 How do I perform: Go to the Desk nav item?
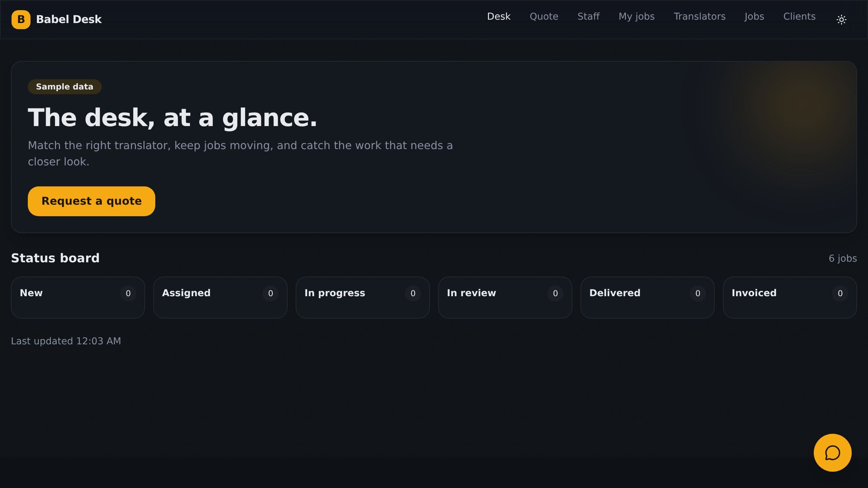tap(498, 16)
